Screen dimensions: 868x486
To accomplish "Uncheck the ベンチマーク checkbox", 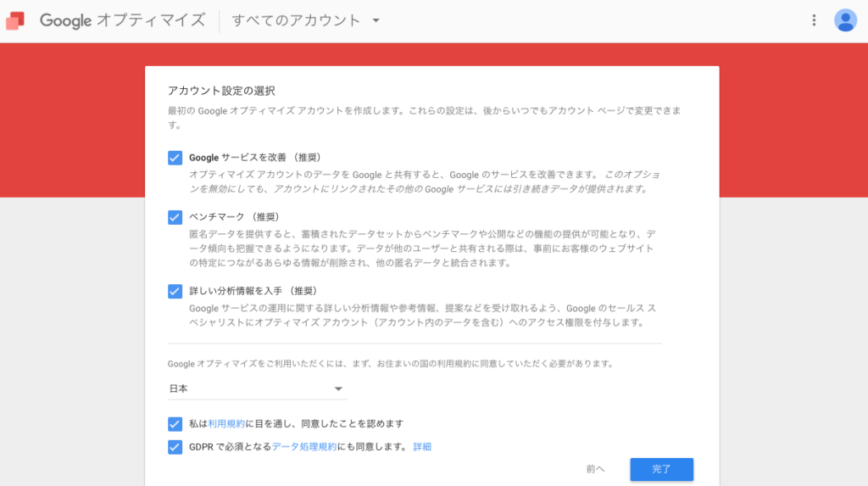I will [175, 217].
